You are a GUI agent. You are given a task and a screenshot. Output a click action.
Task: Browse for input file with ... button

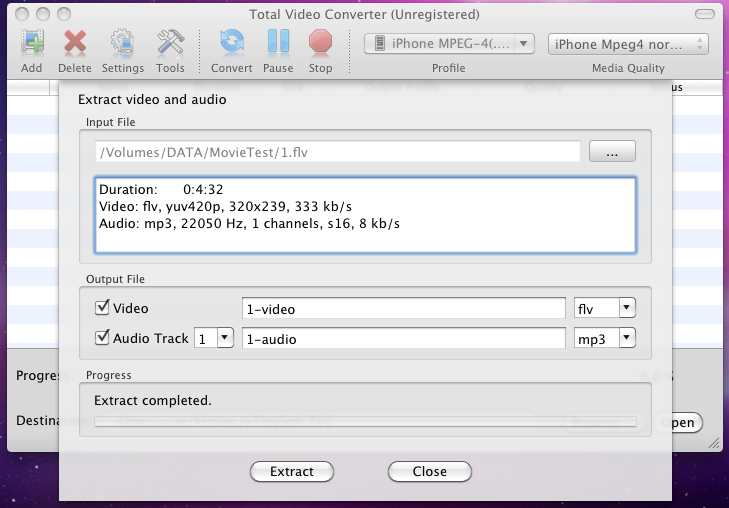point(612,152)
